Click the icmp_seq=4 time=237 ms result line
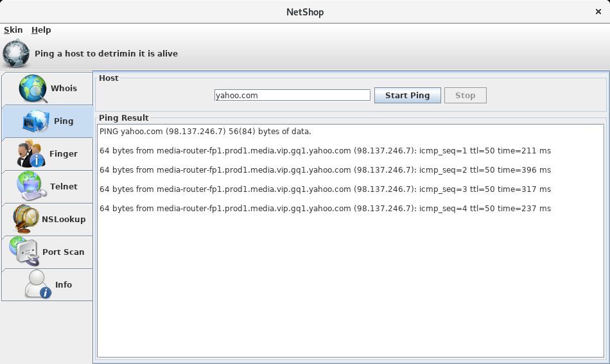This screenshot has height=364, width=610. coord(325,208)
